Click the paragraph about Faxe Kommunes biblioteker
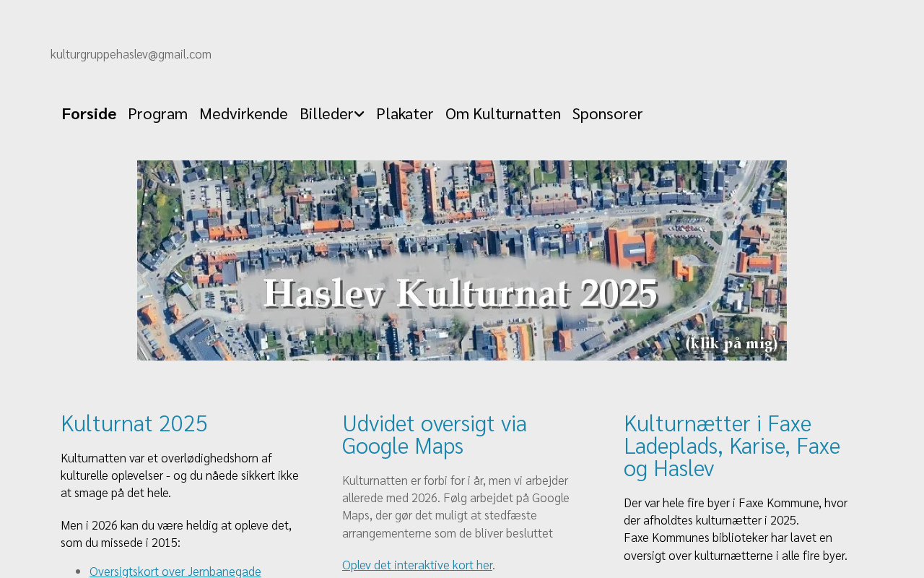 [735, 546]
